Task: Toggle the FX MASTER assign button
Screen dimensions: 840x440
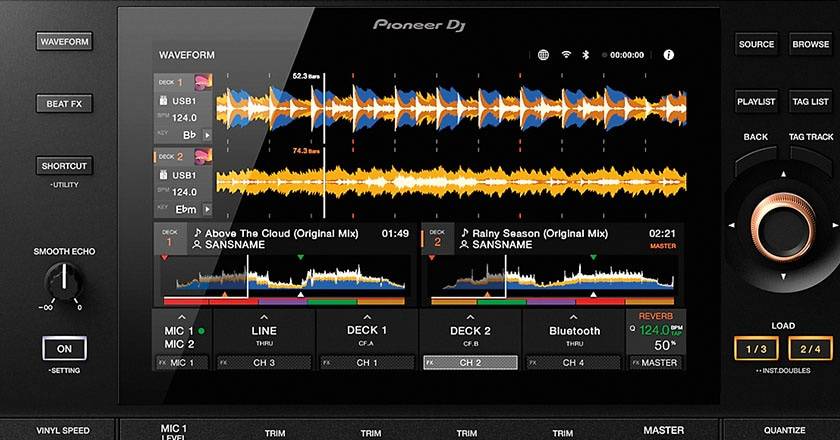Action: (655, 363)
